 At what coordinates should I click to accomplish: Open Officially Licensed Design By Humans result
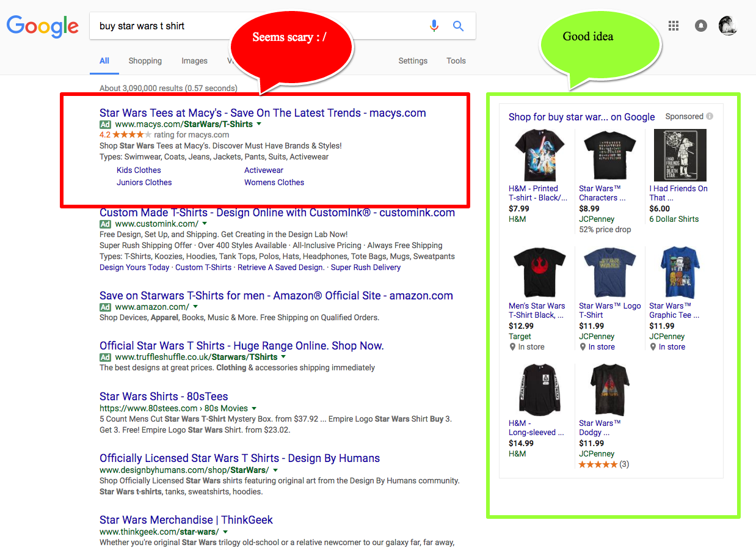239,458
